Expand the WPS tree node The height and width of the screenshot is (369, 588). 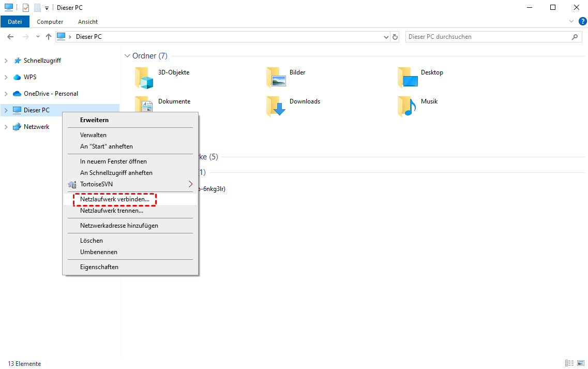[x=6, y=77]
